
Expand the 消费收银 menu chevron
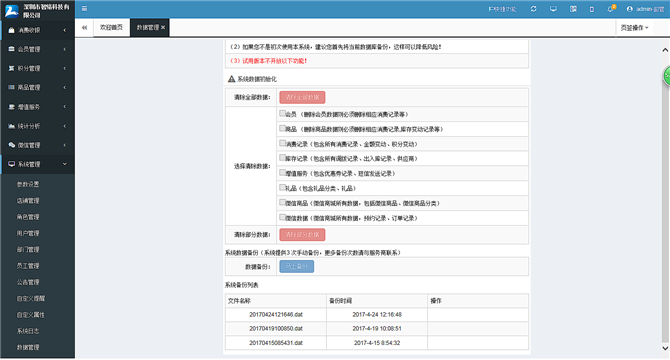pos(65,30)
